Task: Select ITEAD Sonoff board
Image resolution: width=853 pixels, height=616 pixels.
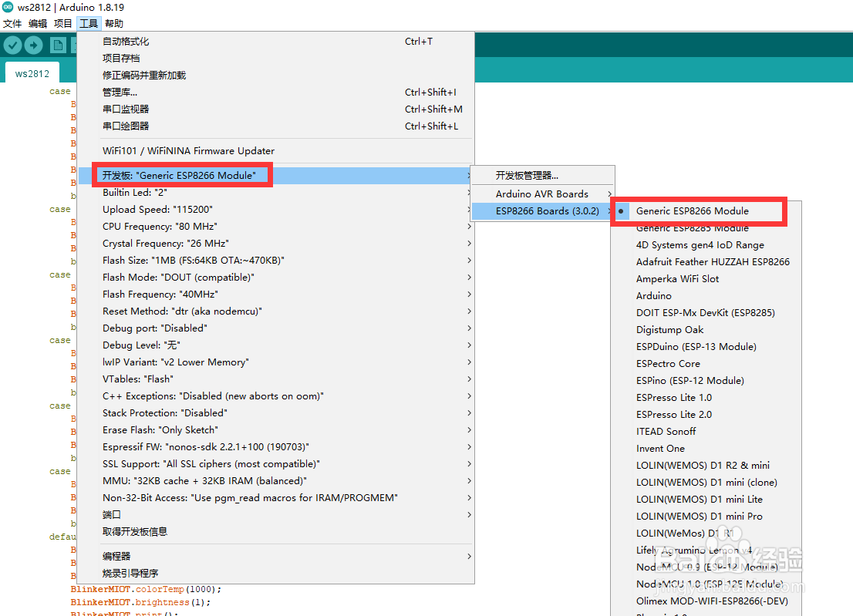Action: 706,431
